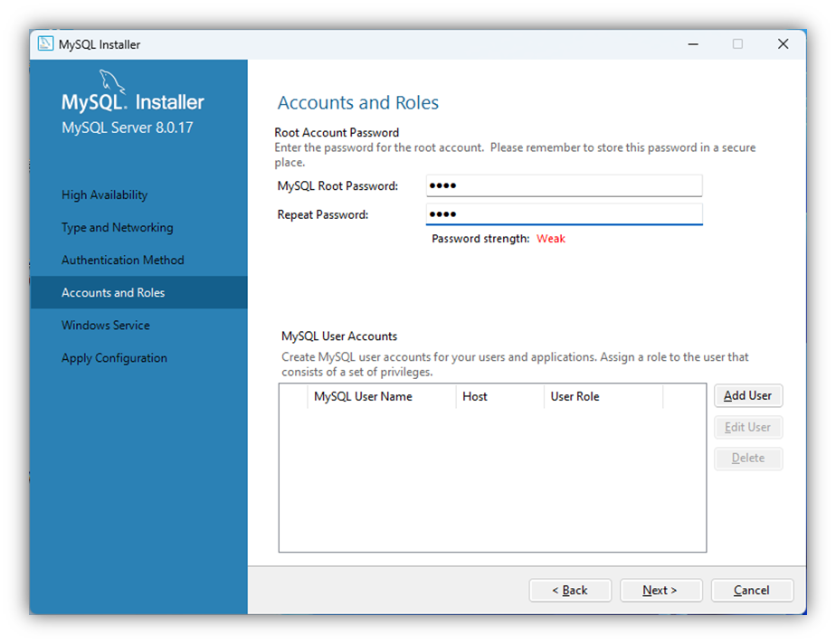Screen dimensions: 836x644
Task: Go back with the Back button
Action: pos(570,590)
